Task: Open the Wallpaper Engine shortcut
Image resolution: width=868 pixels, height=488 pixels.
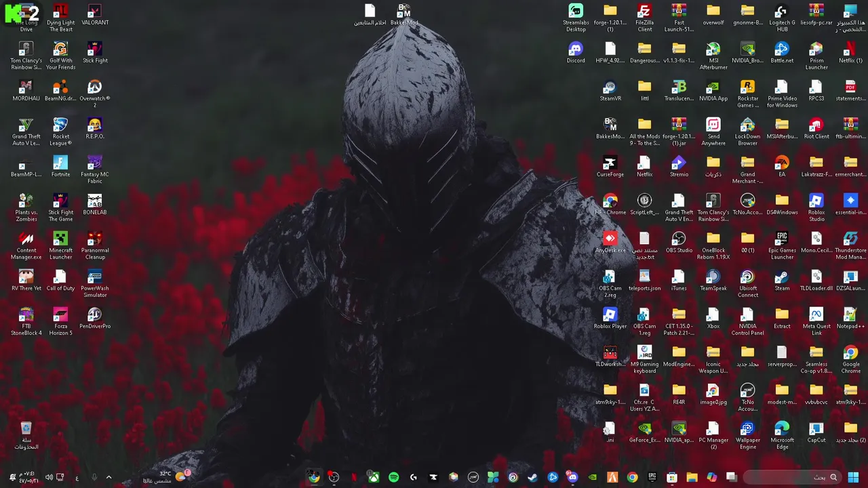Action: click(748, 436)
